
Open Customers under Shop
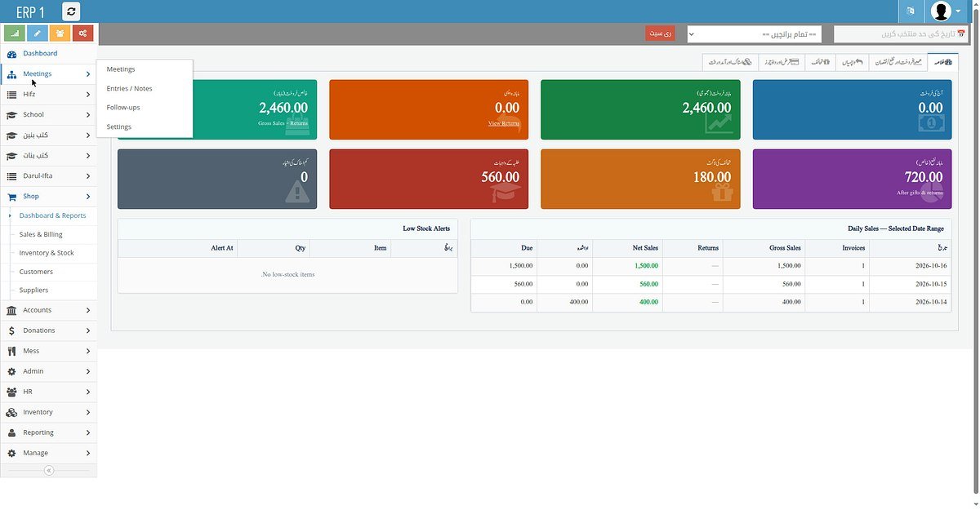coord(36,272)
